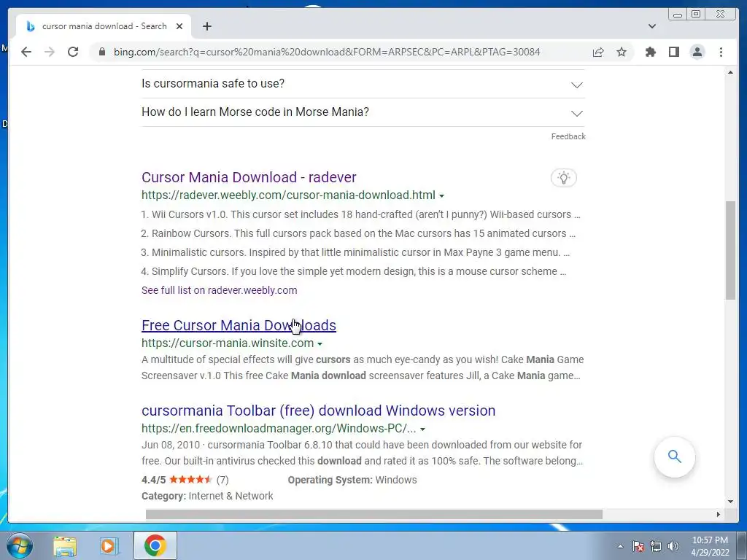Close the cursor mania download tab
Image resolution: width=747 pixels, height=560 pixels.
179,26
